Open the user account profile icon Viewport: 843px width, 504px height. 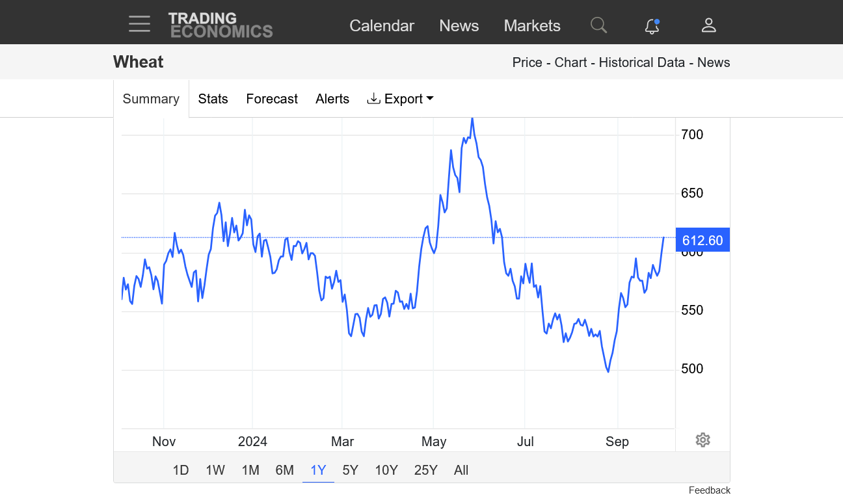point(708,25)
